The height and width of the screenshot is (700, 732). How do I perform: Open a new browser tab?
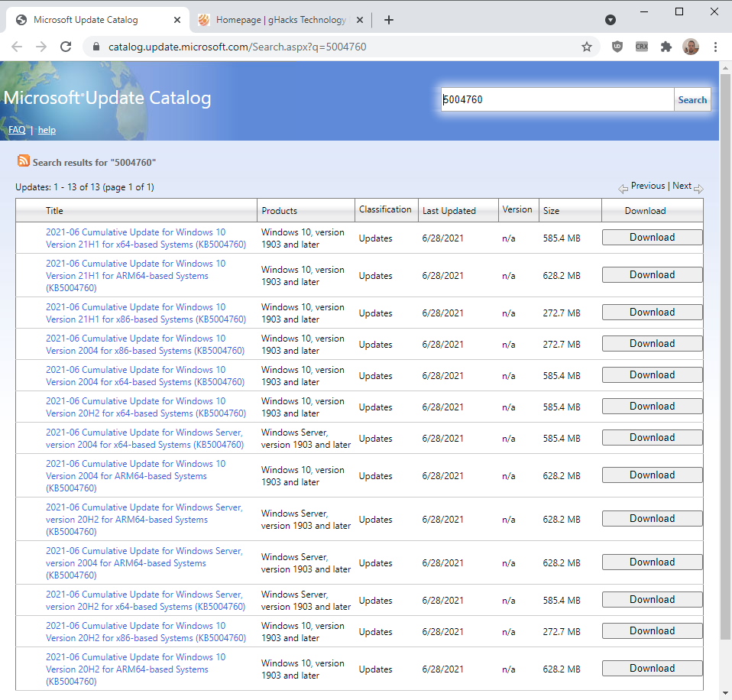click(x=388, y=20)
